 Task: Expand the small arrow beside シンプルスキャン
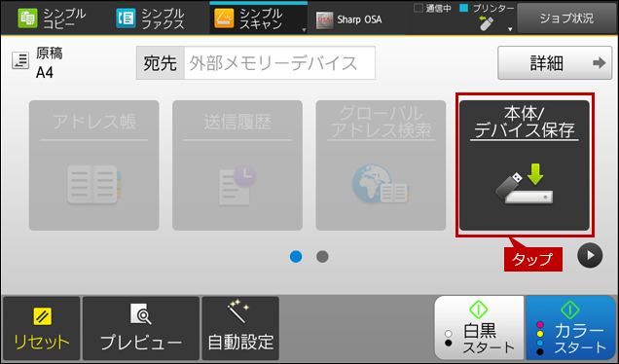coord(304,30)
